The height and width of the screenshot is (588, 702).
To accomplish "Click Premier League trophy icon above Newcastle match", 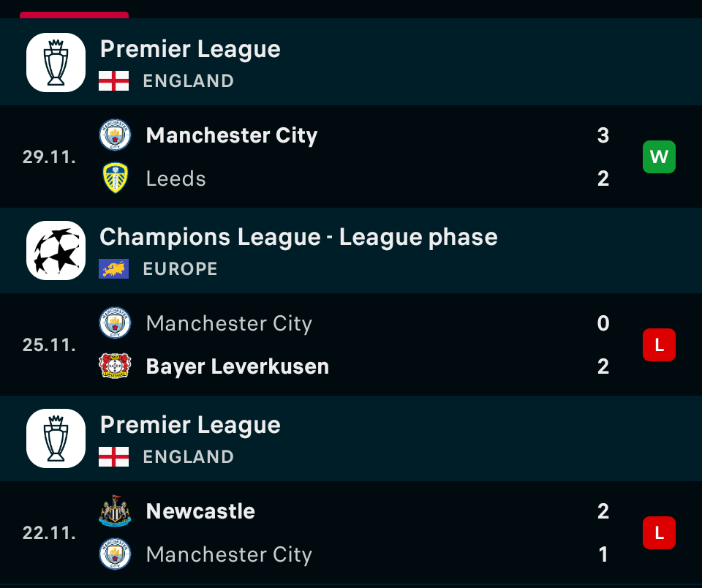I will point(56,439).
